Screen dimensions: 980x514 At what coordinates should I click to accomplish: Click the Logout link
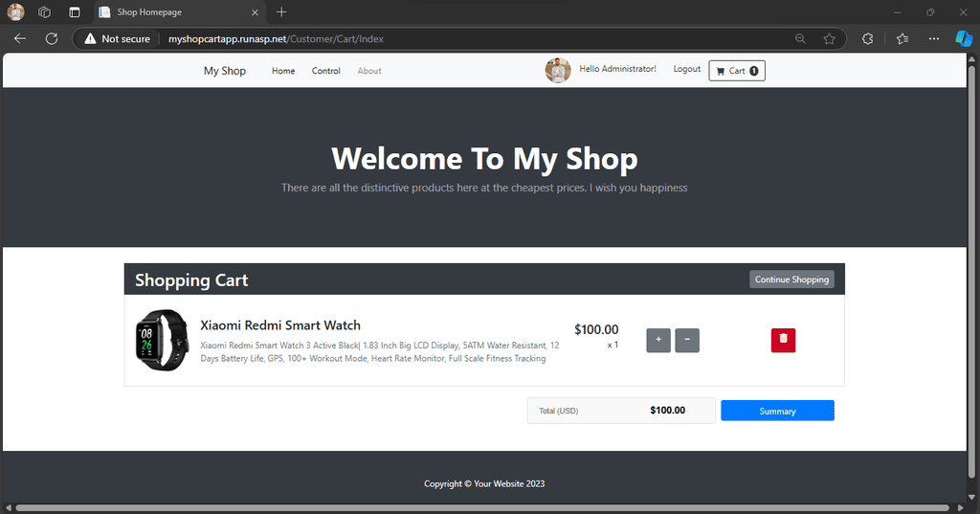[687, 69]
